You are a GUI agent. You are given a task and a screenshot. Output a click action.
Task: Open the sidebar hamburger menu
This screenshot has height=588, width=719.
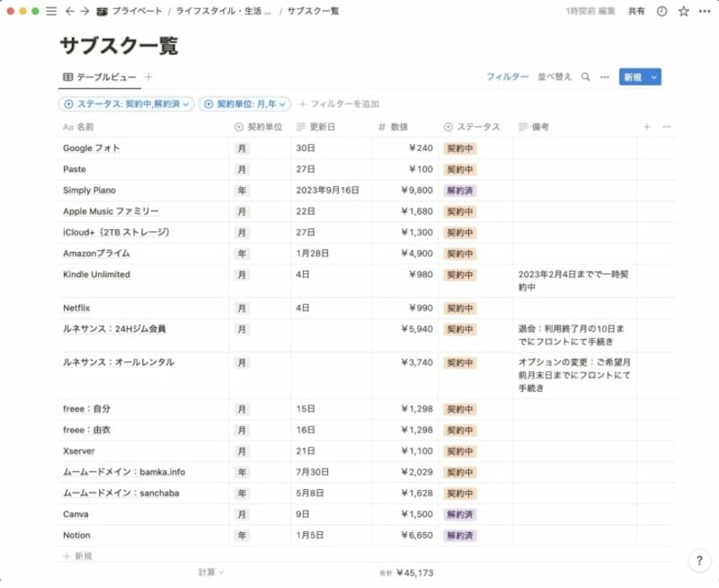click(51, 11)
